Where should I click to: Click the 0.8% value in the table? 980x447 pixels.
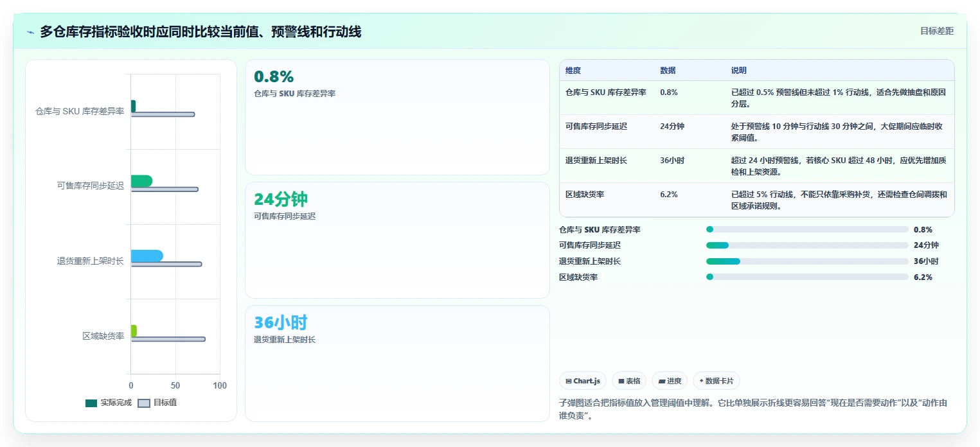[669, 92]
